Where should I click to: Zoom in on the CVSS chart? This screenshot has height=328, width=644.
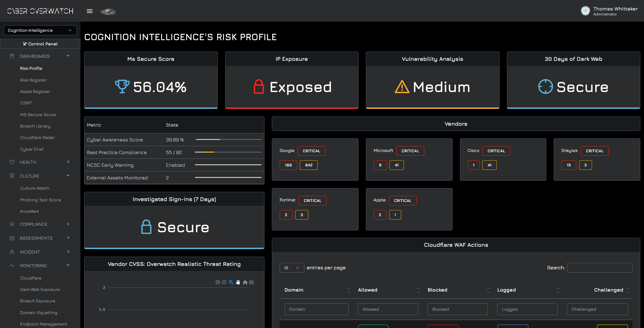pyautogui.click(x=218, y=282)
